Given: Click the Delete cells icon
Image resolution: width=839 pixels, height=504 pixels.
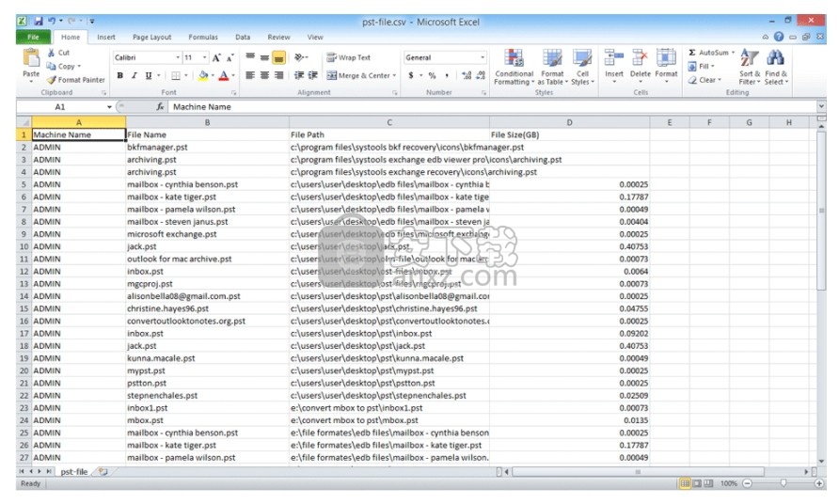Looking at the screenshot, I should coord(640,57).
